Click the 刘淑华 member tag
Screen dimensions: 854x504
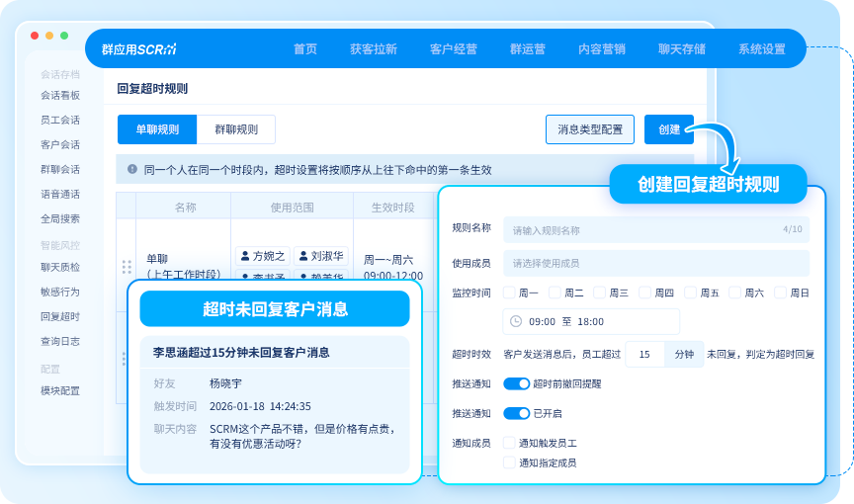point(321,256)
